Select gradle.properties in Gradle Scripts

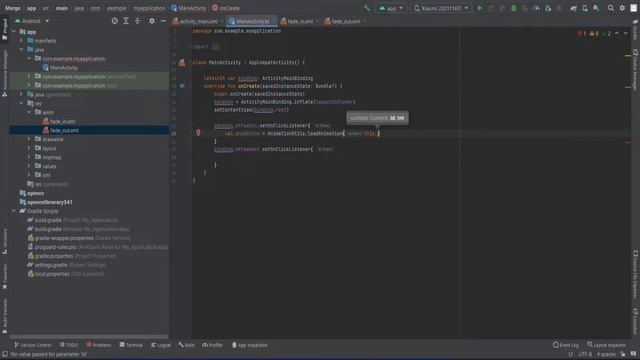coord(53,256)
